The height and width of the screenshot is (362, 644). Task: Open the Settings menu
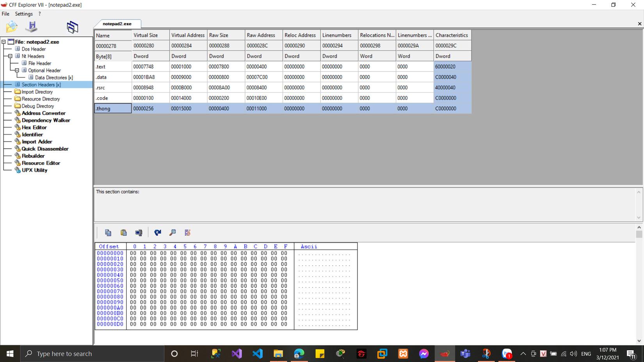[x=24, y=14]
